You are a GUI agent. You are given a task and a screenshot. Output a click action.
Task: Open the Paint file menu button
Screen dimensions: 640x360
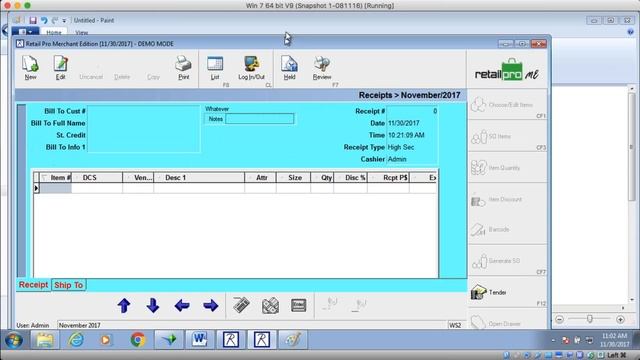click(25, 32)
